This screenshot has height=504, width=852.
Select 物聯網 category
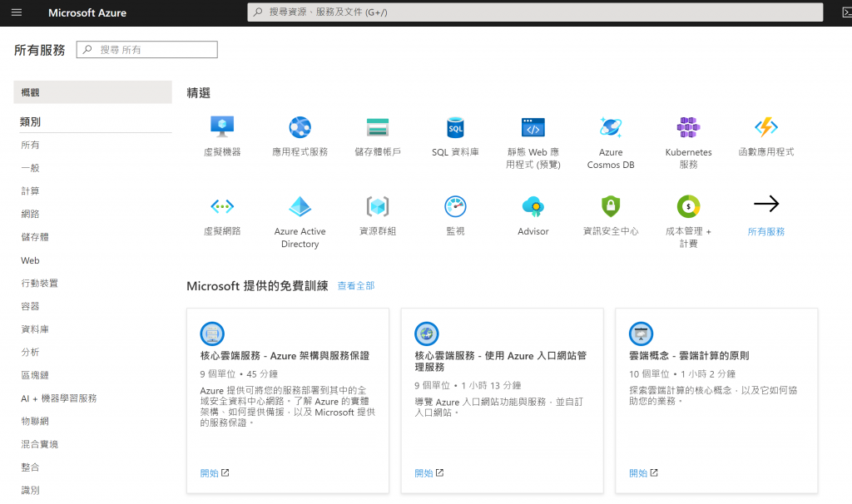coord(35,421)
